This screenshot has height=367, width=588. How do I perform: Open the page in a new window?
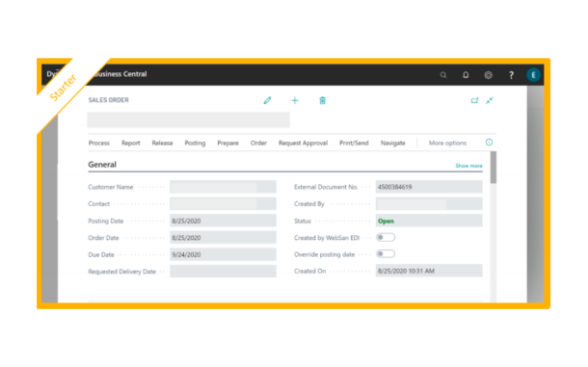[x=475, y=100]
